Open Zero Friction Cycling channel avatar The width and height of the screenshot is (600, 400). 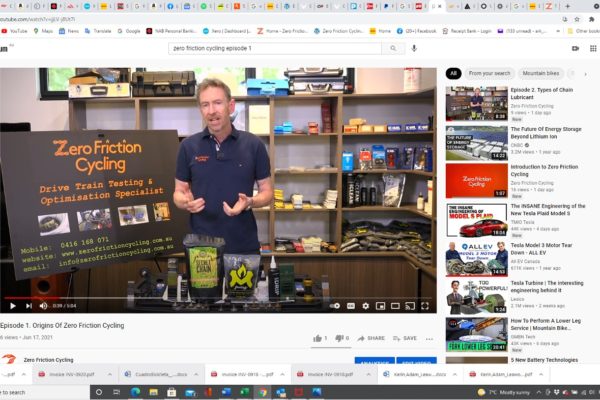tap(8, 359)
